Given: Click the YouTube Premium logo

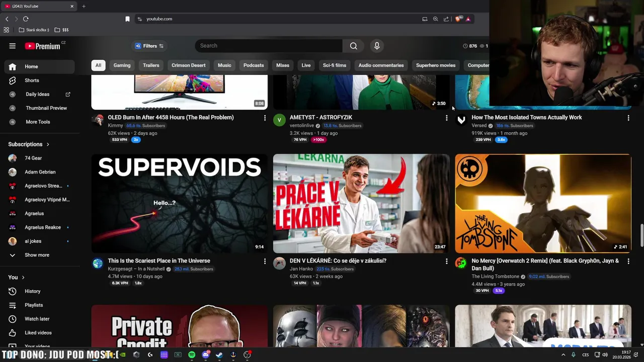Looking at the screenshot, I should click(43, 46).
